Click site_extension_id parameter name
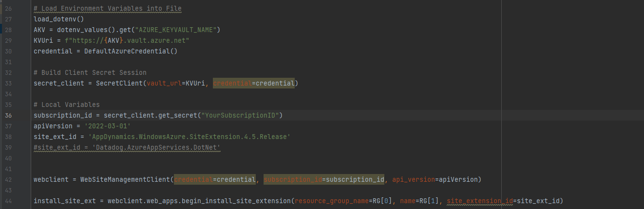Screen dimensions: 644x209 tap(480, 201)
